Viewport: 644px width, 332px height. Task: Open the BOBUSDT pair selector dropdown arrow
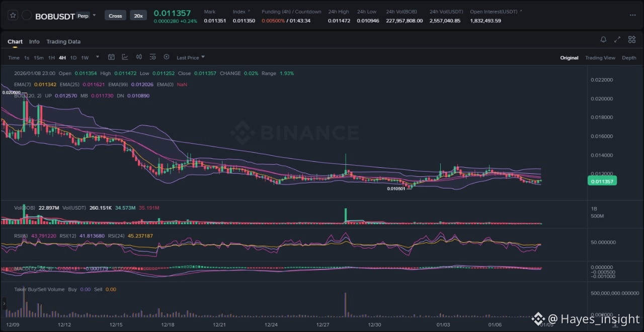coord(94,15)
